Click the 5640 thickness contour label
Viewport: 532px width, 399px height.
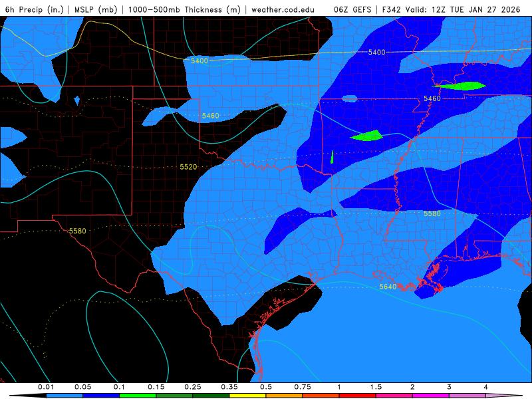(x=388, y=287)
